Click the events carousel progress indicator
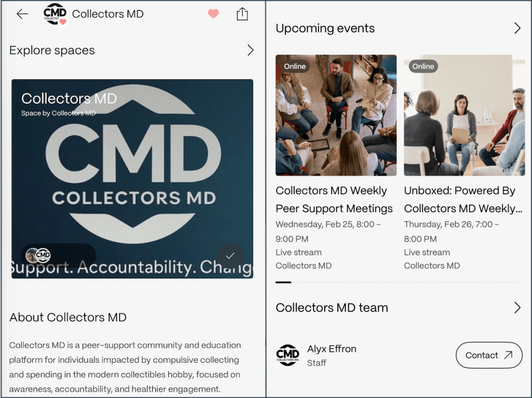532x398 pixels. [283, 282]
